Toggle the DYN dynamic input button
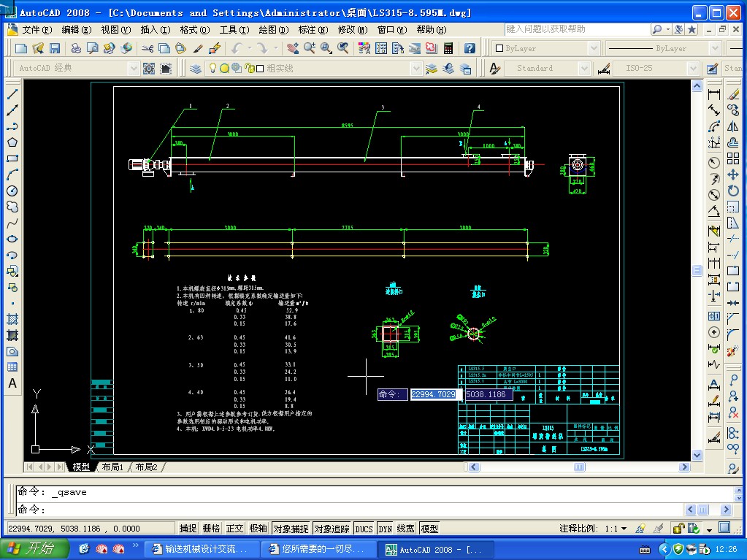The width and height of the screenshot is (747, 560). [x=385, y=529]
